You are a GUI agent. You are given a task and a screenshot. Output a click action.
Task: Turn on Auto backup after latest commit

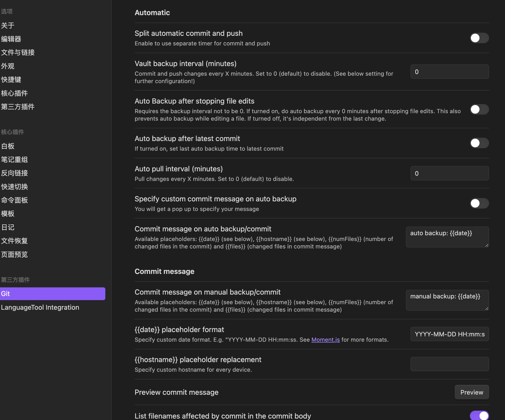[x=479, y=143]
